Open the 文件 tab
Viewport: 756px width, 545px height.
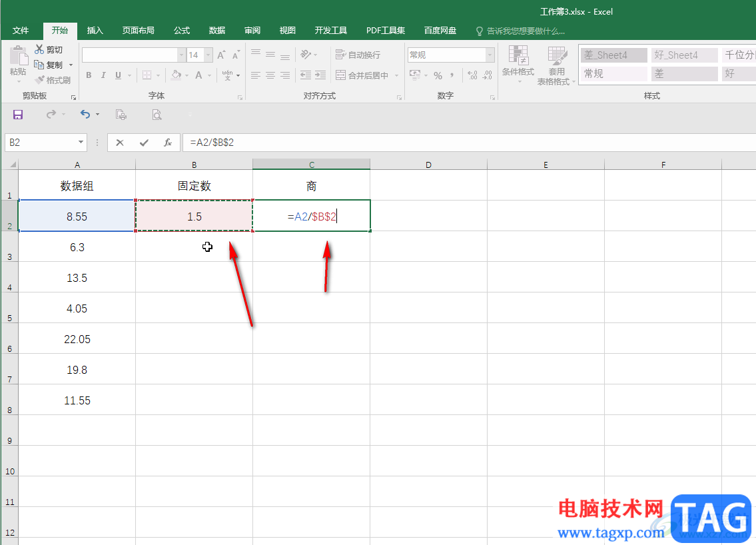point(21,31)
